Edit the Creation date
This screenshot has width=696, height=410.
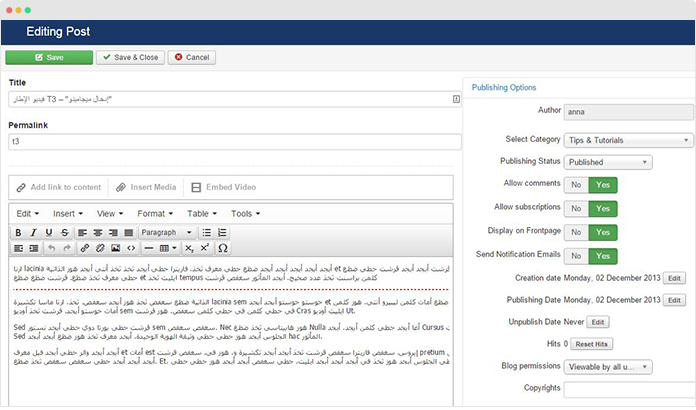click(x=674, y=278)
